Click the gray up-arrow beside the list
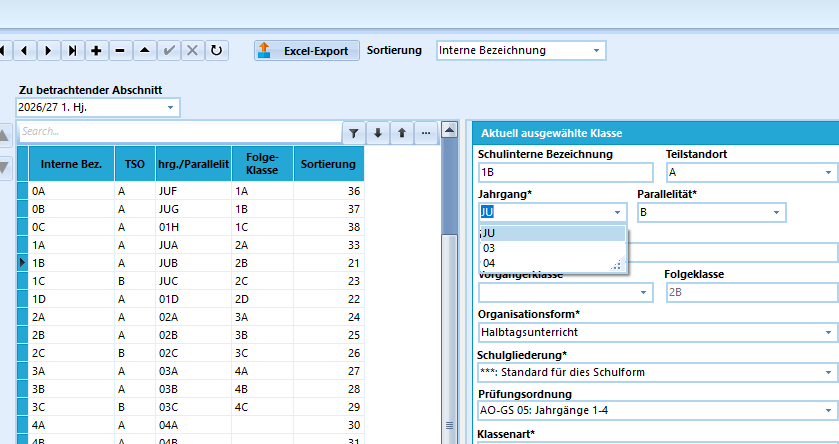Screen dimensions: 839x444 tap(4, 136)
